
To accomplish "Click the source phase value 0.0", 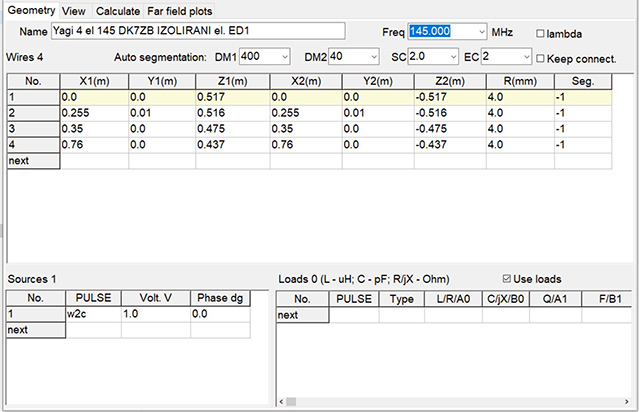I will [220, 314].
